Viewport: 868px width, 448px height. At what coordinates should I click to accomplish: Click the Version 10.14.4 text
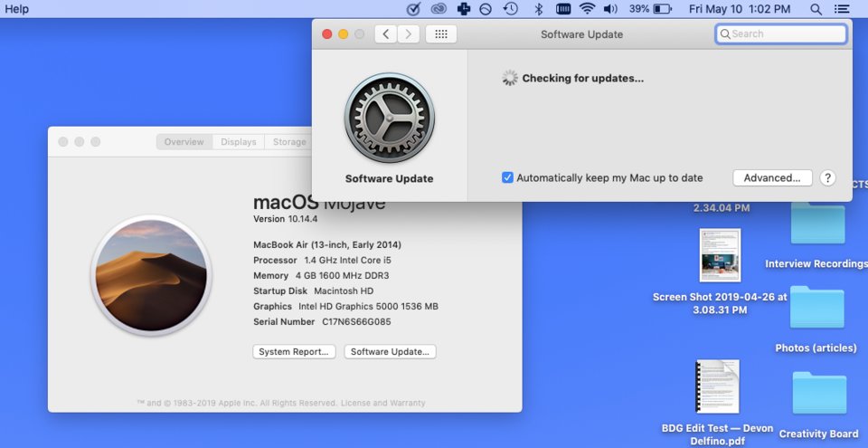point(286,219)
